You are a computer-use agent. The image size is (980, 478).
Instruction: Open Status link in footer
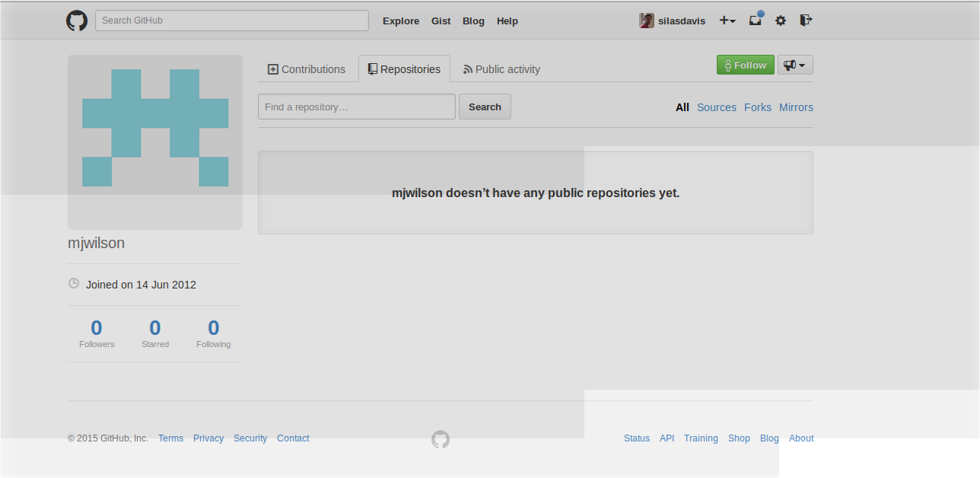tap(637, 438)
